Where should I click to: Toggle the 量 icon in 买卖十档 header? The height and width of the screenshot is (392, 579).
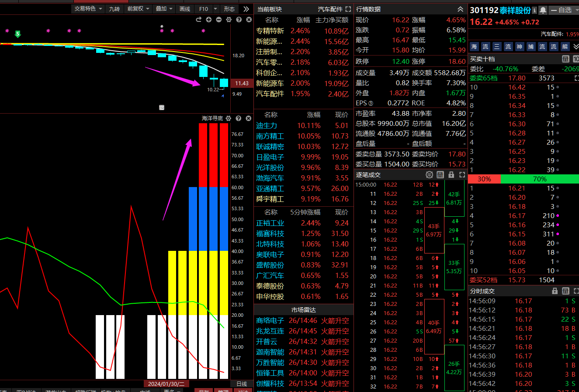click(565, 59)
